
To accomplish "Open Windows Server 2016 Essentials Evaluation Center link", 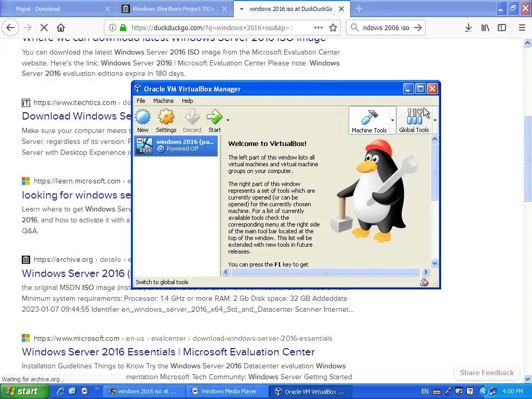I will [x=168, y=352].
